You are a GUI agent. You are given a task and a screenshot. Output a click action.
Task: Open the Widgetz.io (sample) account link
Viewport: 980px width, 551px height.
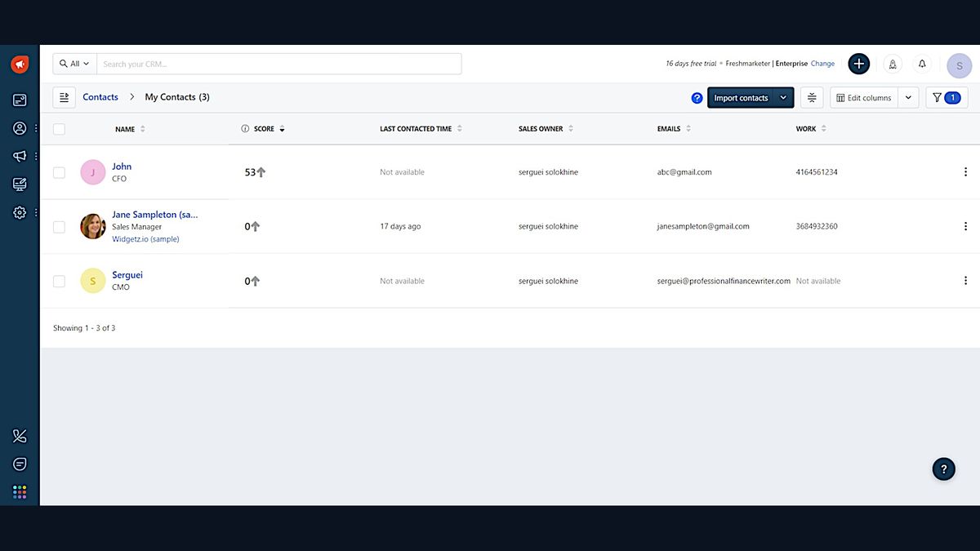(x=145, y=239)
